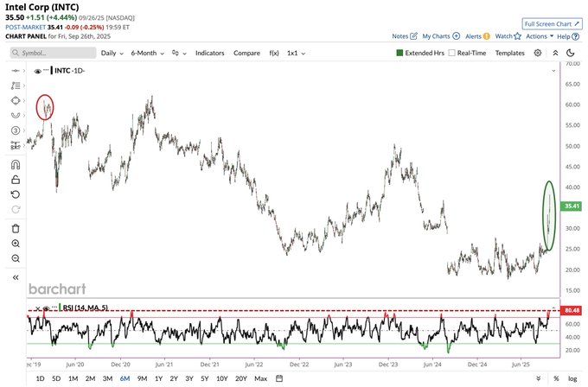
Task: Toggle the magnet snap mode
Action: click(16, 165)
